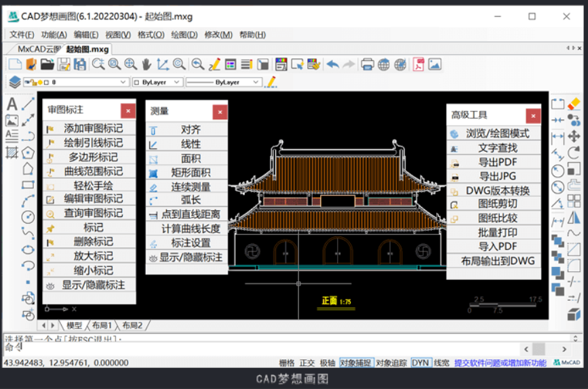
Task: Open the 绘图(D) menu
Action: point(184,35)
